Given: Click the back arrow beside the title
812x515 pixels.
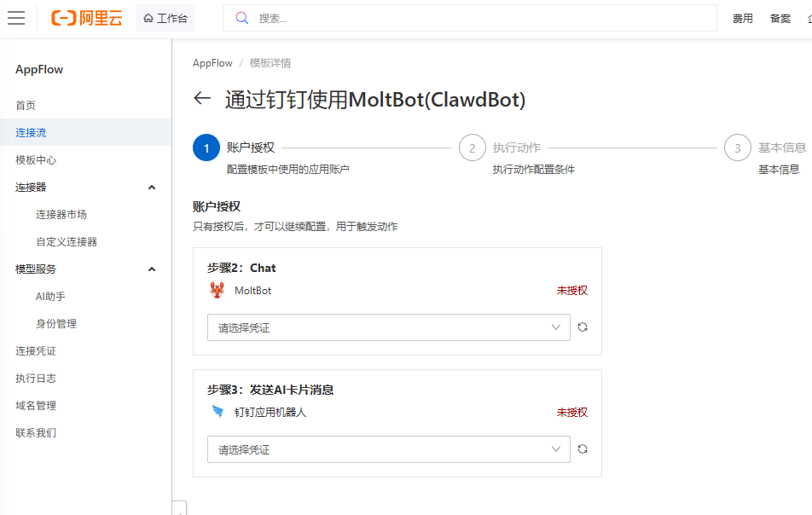Looking at the screenshot, I should click(x=202, y=98).
